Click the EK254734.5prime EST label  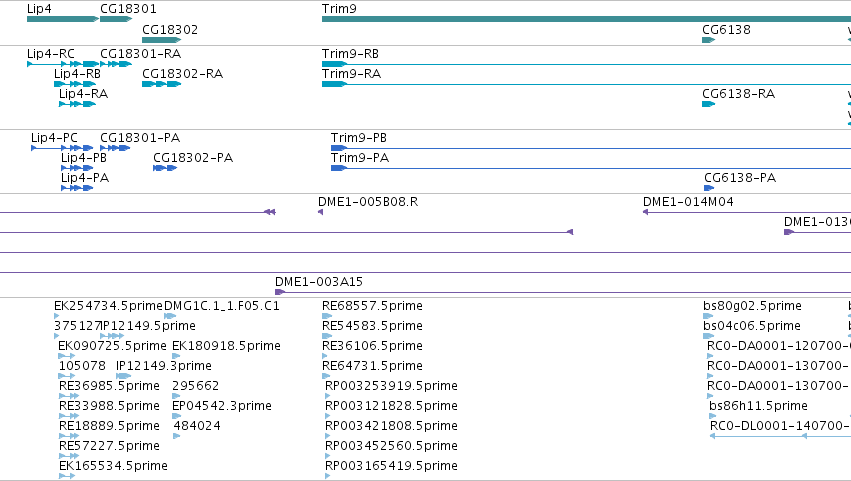(109, 306)
